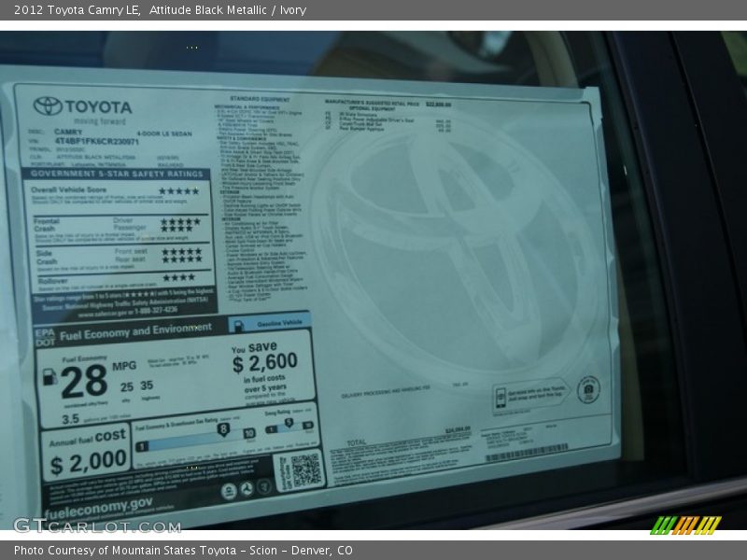Click the Toyota logo on the window sticker
This screenshot has height=560, width=747.
coord(47,105)
